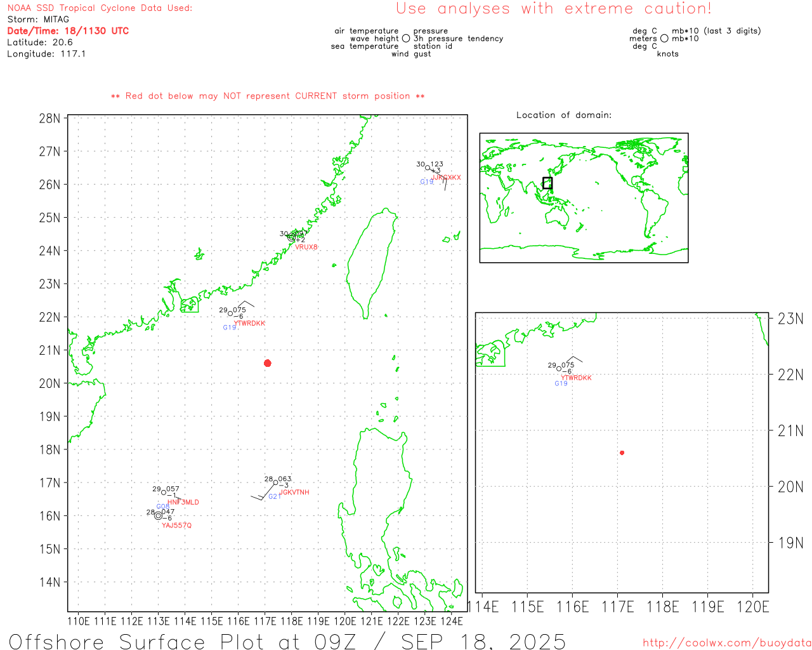The height and width of the screenshot is (650, 812).
Task: Click the 110E longitude label on main map
Action: 79,621
